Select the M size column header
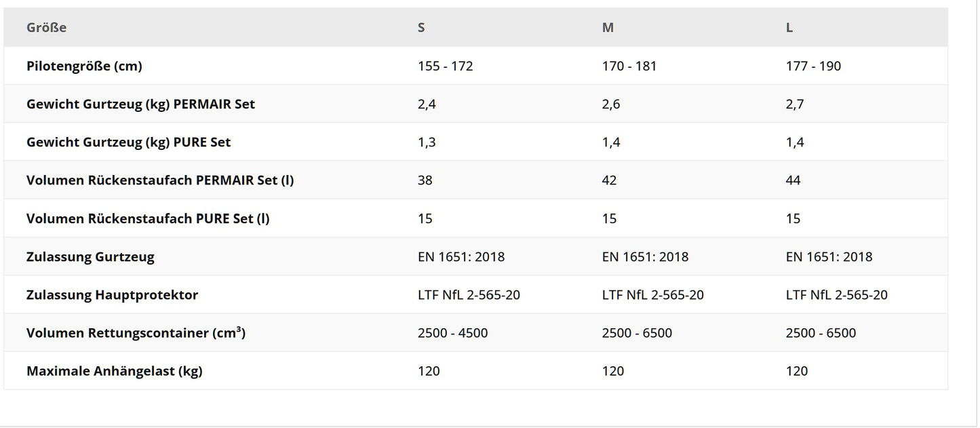The width and height of the screenshot is (980, 428). 608,28
